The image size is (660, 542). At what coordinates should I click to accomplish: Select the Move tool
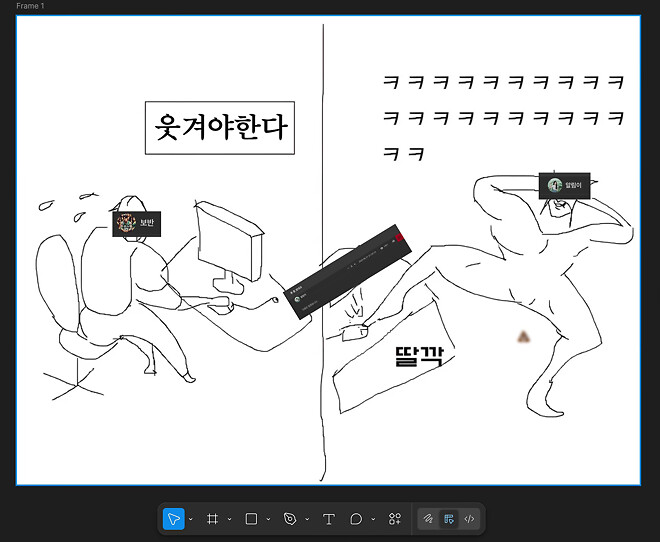coord(174,519)
